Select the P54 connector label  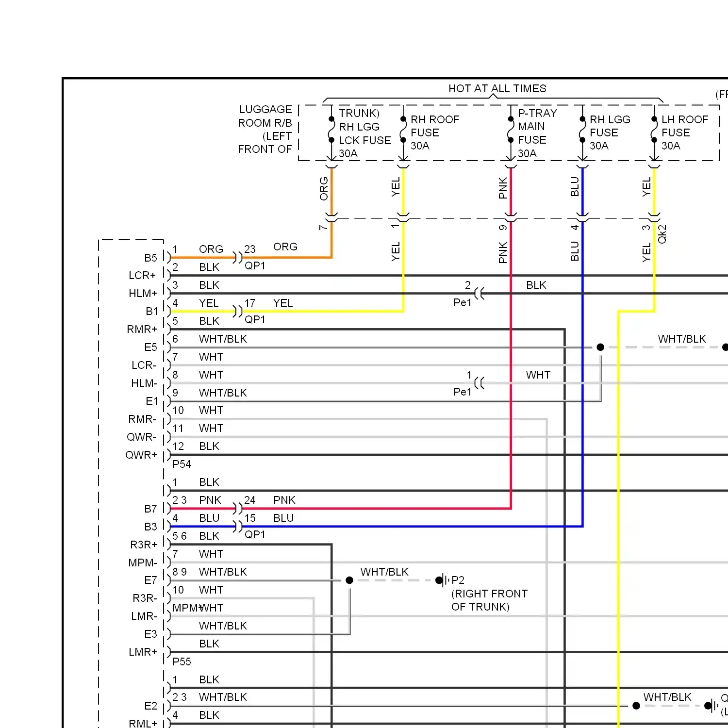[x=182, y=464]
